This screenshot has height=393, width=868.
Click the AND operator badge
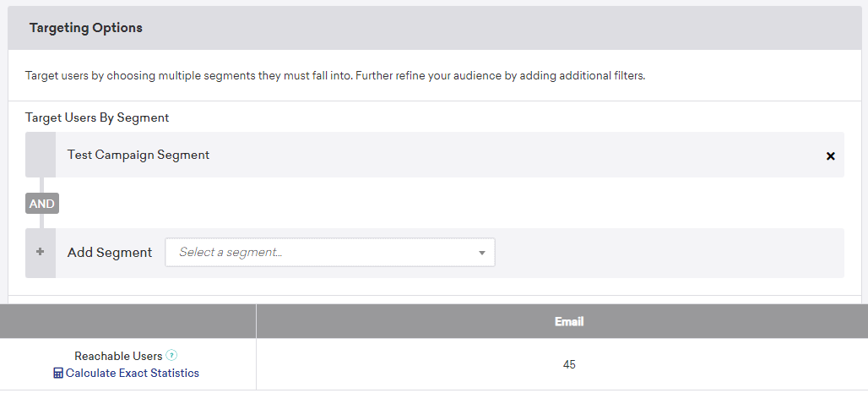[x=42, y=204]
